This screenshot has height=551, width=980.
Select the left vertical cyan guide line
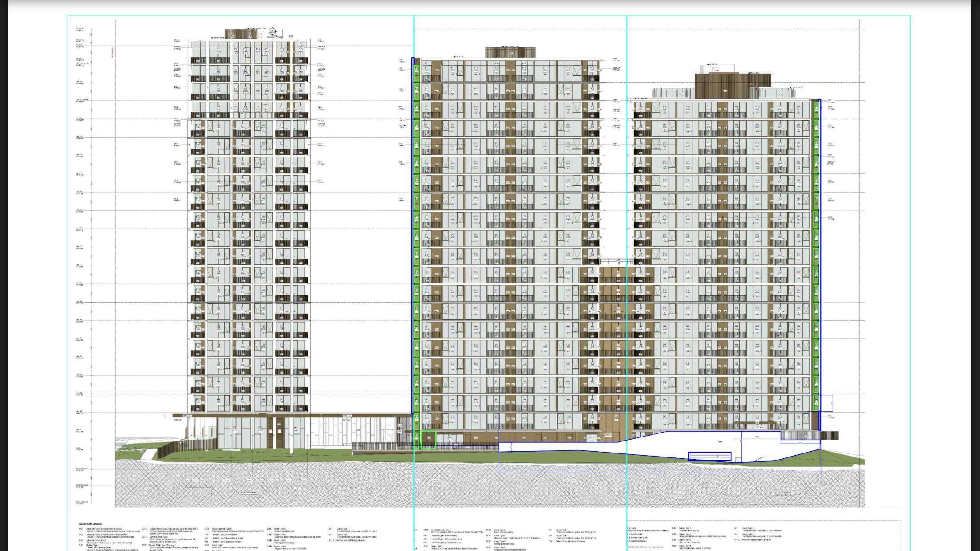click(414, 35)
